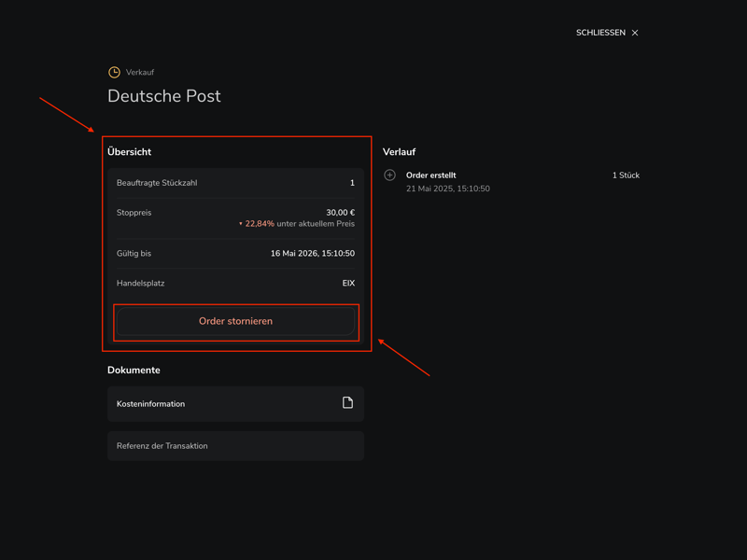Click the EIX trading venue value
Image resolution: width=747 pixels, height=560 pixels.
point(348,284)
